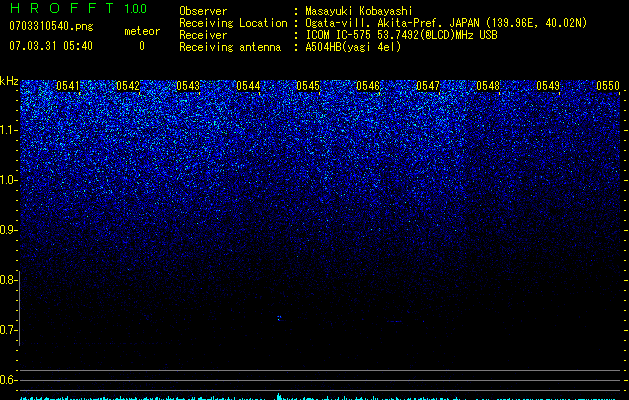Viewport: 629px width, 400px height.
Task: Click the cyan intensity spike in bottom strip
Action: pos(279,396)
